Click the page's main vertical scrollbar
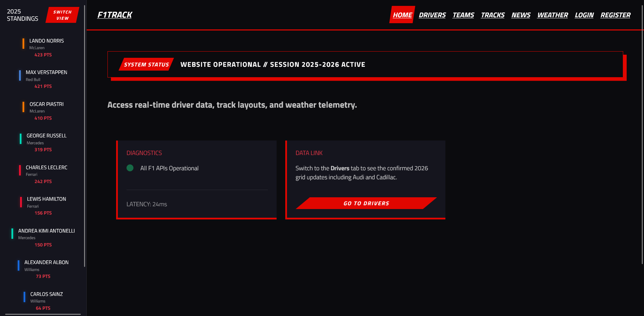Screen dimensions: 644x316 click(x=642, y=135)
